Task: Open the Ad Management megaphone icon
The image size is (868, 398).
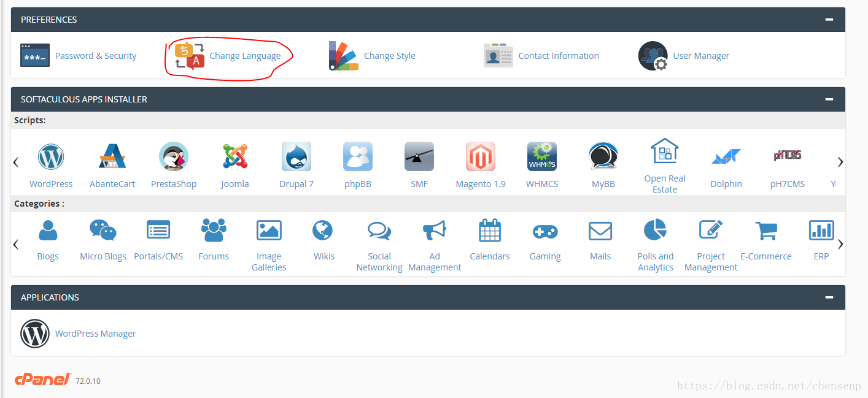Action: tap(435, 231)
